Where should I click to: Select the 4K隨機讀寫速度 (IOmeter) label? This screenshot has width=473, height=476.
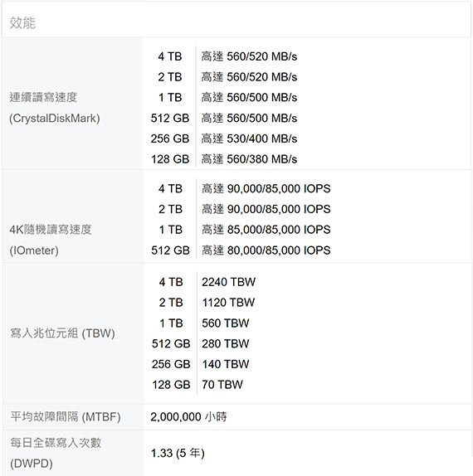[51, 240]
